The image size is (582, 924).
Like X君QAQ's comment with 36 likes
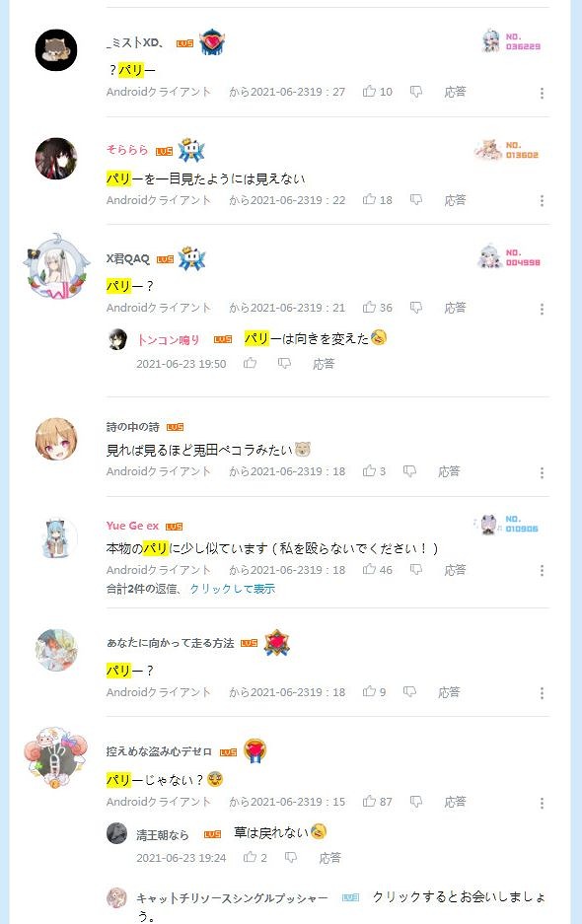(369, 307)
